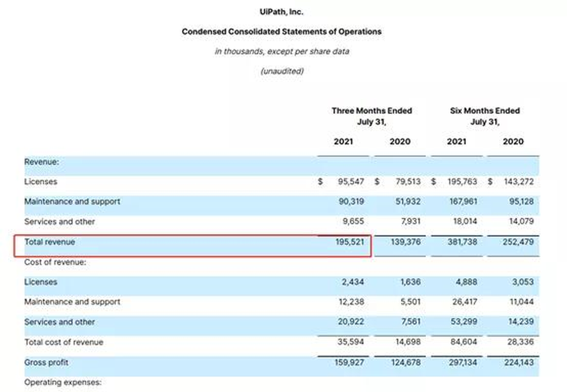Click the value 4,888
Image resolution: width=567 pixels, height=392 pixels.
pos(467,282)
